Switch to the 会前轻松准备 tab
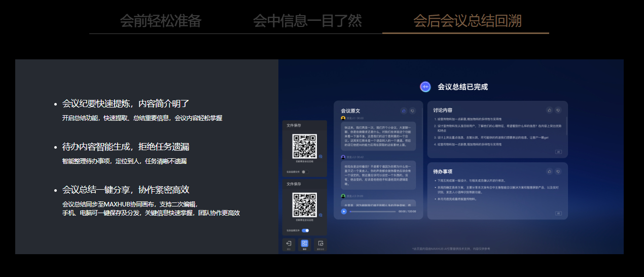The image size is (644, 277). (160, 21)
